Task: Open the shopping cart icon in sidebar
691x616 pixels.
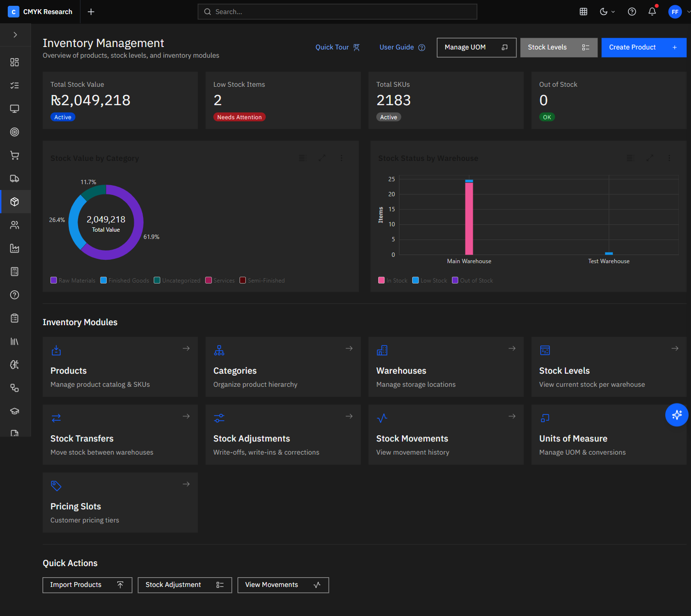Action: click(x=15, y=155)
